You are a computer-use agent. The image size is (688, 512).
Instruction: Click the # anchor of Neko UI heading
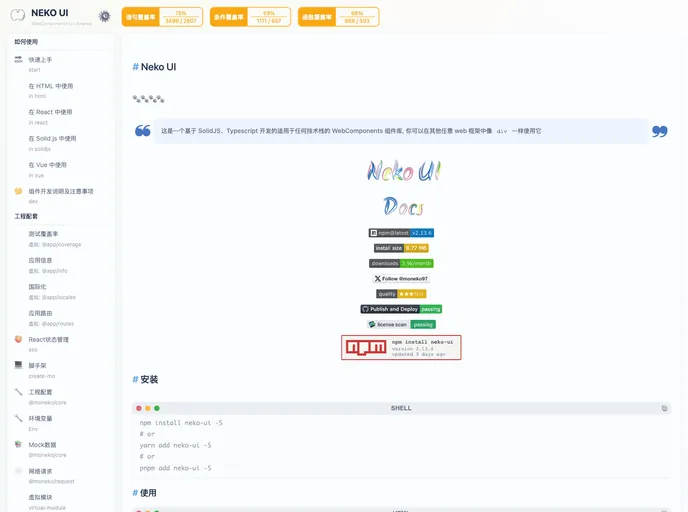point(135,67)
